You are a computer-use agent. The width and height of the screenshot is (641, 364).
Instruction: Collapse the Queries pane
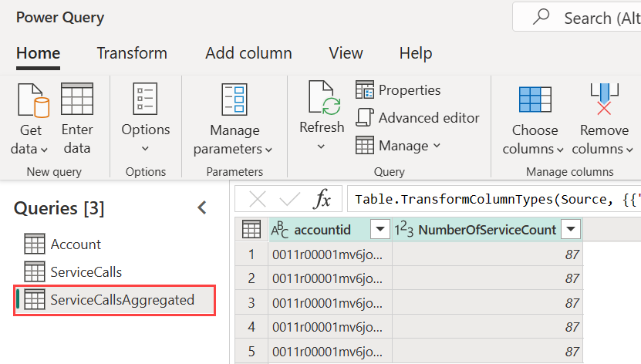tap(202, 207)
